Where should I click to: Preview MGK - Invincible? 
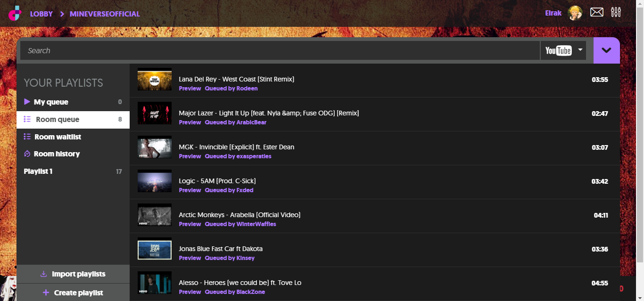pyautogui.click(x=190, y=156)
